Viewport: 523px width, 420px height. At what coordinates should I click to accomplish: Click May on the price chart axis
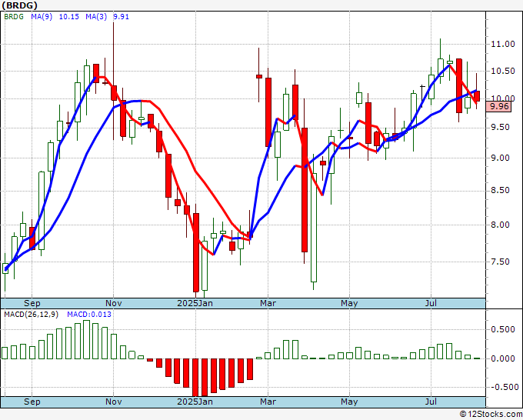point(349,303)
